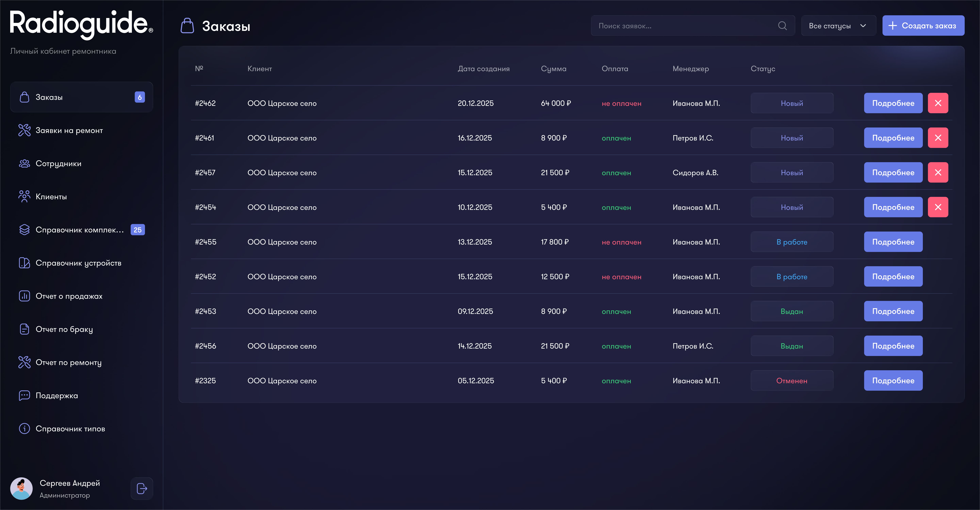The width and height of the screenshot is (980, 510).
Task: Go to Заявки на ремонт
Action: tap(81, 130)
